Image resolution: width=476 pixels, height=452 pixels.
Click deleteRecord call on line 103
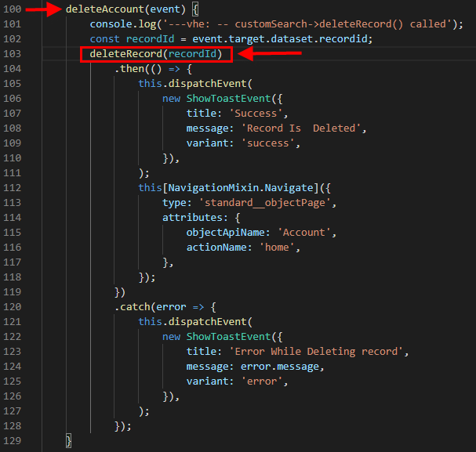click(156, 54)
